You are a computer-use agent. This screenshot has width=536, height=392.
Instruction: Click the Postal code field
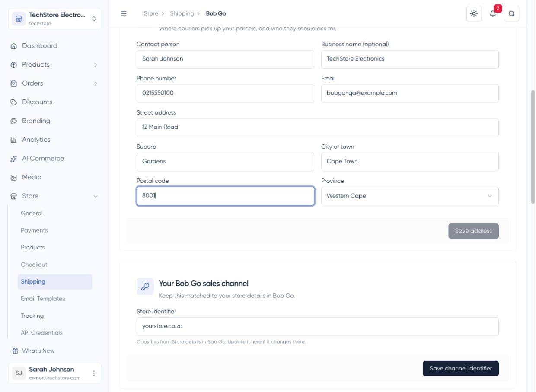(225, 196)
